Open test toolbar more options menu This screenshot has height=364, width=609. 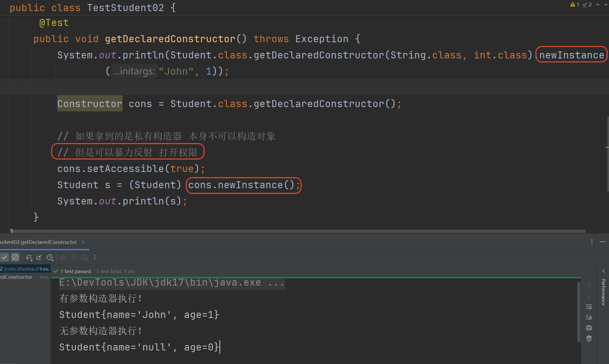(x=95, y=257)
